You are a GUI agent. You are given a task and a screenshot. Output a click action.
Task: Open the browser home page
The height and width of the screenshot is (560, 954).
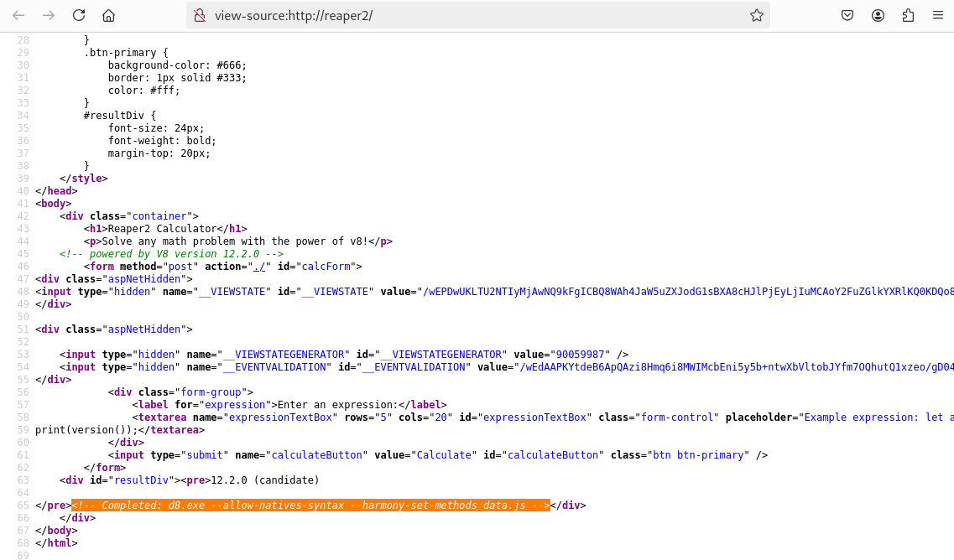point(108,15)
